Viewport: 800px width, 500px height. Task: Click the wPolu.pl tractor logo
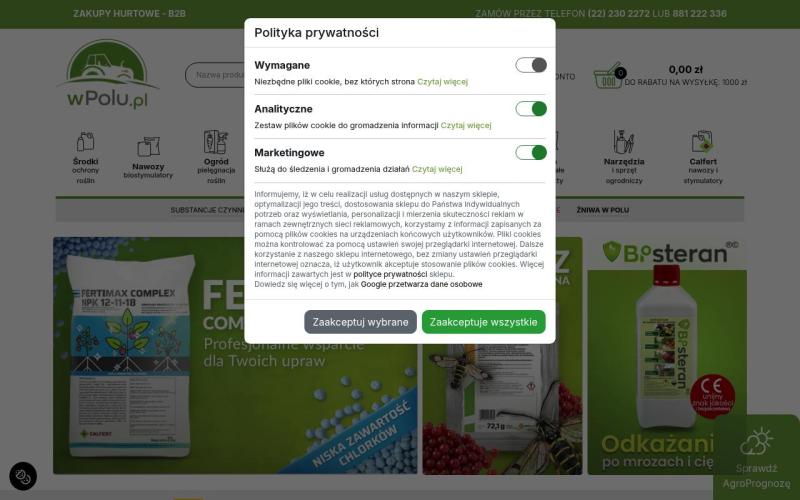coord(108,74)
